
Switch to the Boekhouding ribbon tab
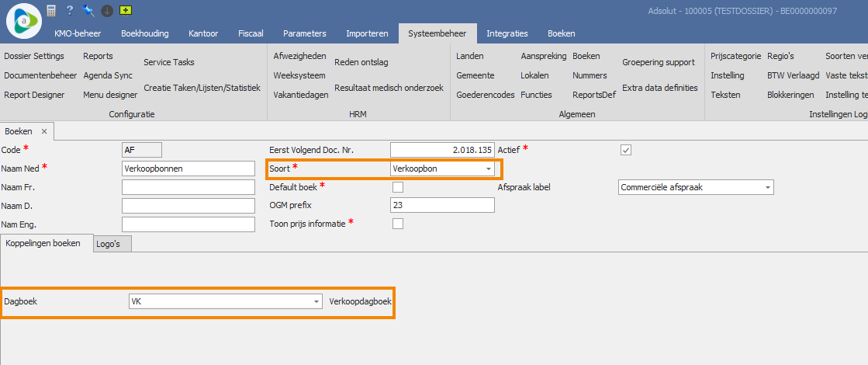[x=145, y=33]
